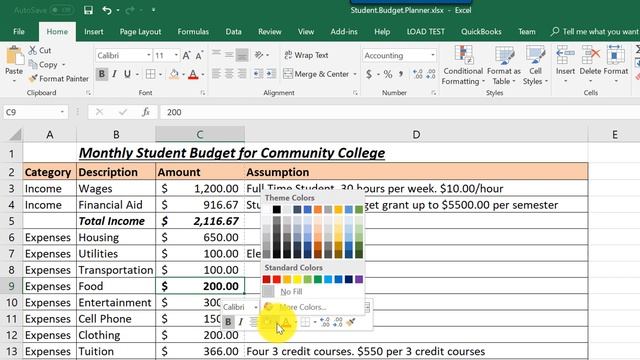Open Cell Styles gallery
The image size is (640, 360).
pyautogui.click(x=535, y=65)
